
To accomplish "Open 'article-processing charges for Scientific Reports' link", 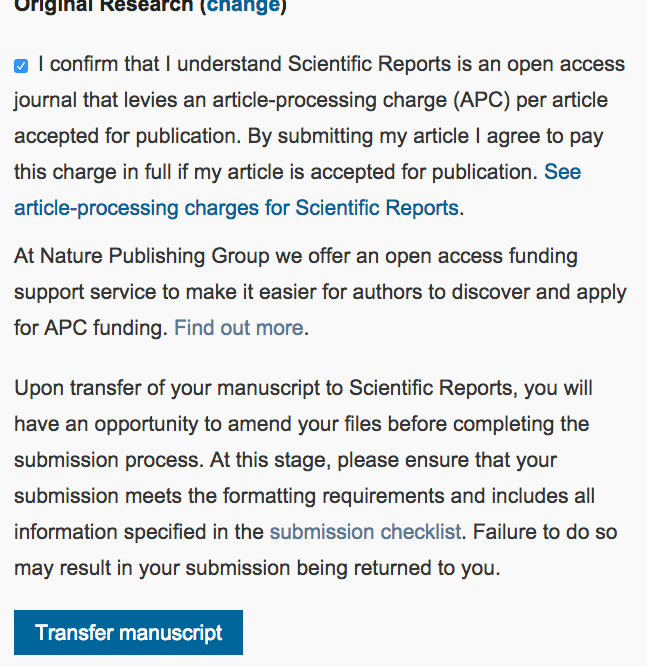I will (236, 208).
